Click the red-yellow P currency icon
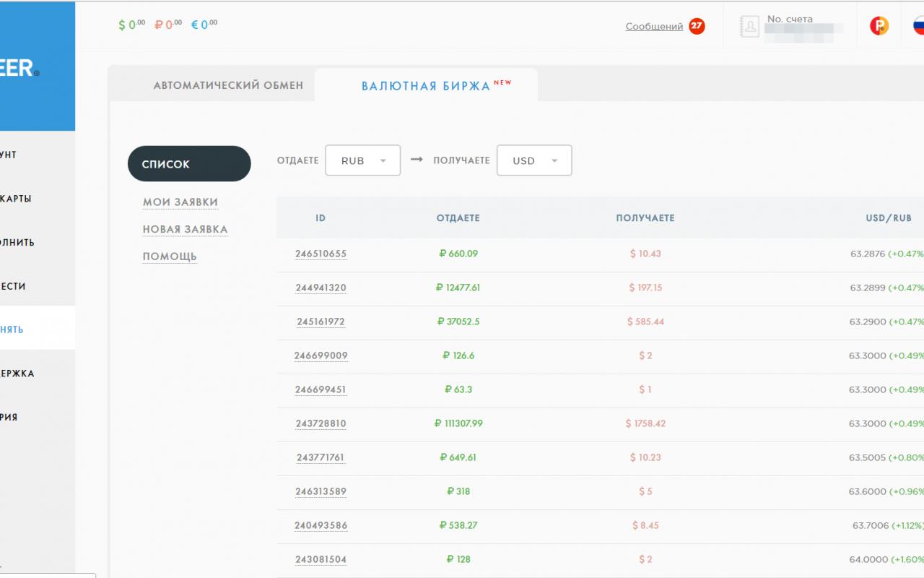924x578 pixels. tap(879, 27)
